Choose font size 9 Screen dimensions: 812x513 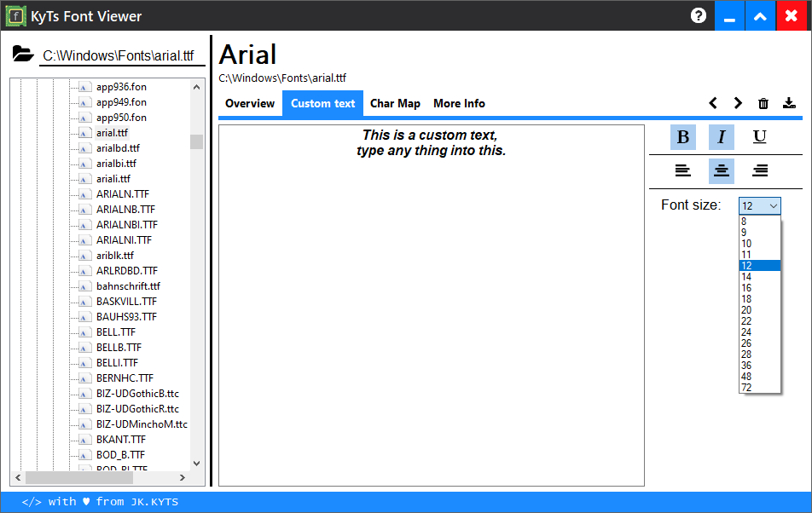tap(760, 232)
